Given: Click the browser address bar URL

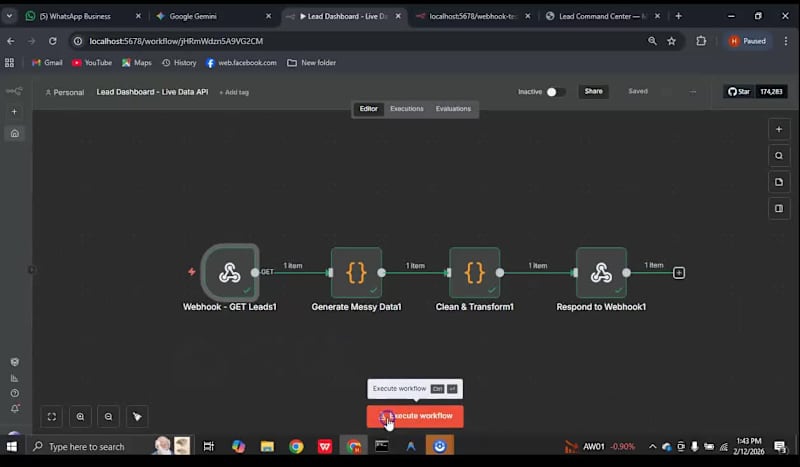Looking at the screenshot, I should [176, 41].
